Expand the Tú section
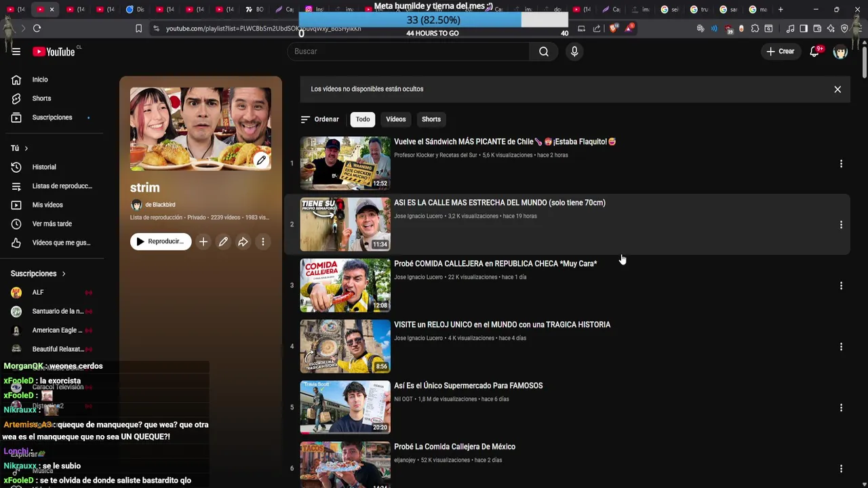Viewport: 868px width, 488px height. point(20,148)
